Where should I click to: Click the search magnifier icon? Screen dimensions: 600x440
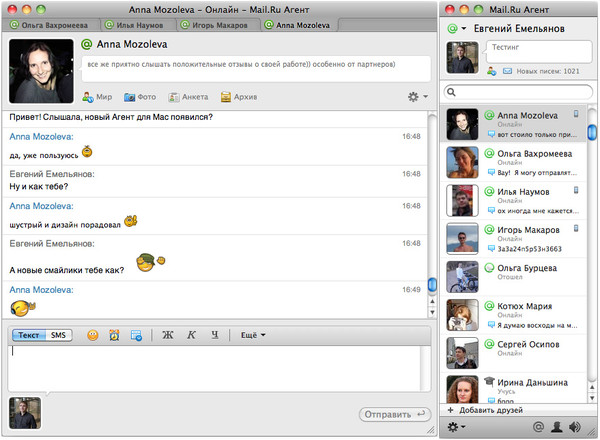pos(452,92)
